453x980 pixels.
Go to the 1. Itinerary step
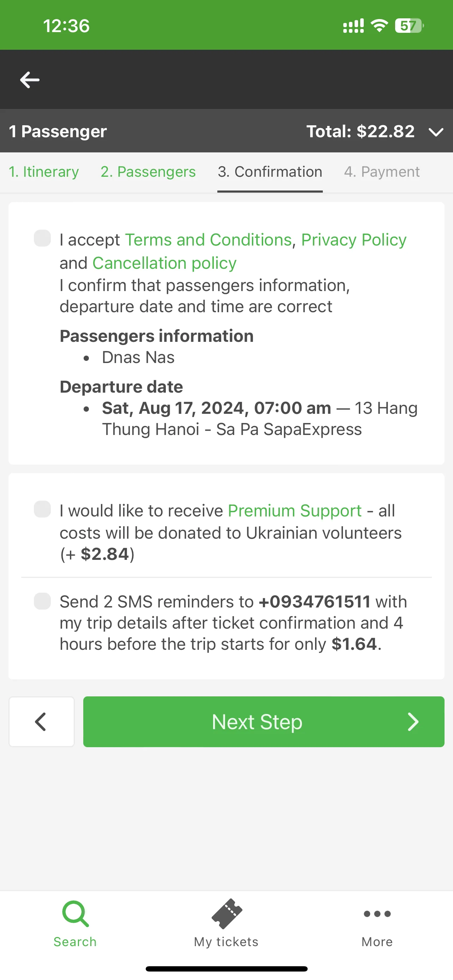44,172
